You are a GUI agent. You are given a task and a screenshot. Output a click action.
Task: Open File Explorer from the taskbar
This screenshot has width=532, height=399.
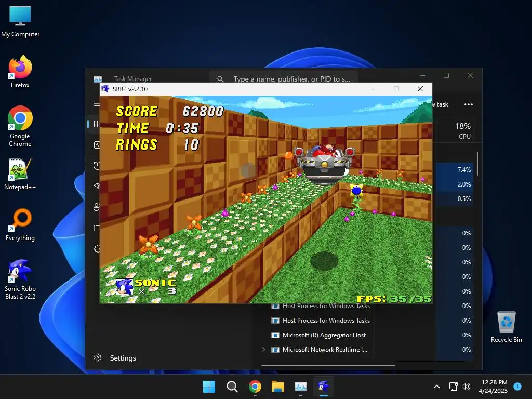click(278, 387)
